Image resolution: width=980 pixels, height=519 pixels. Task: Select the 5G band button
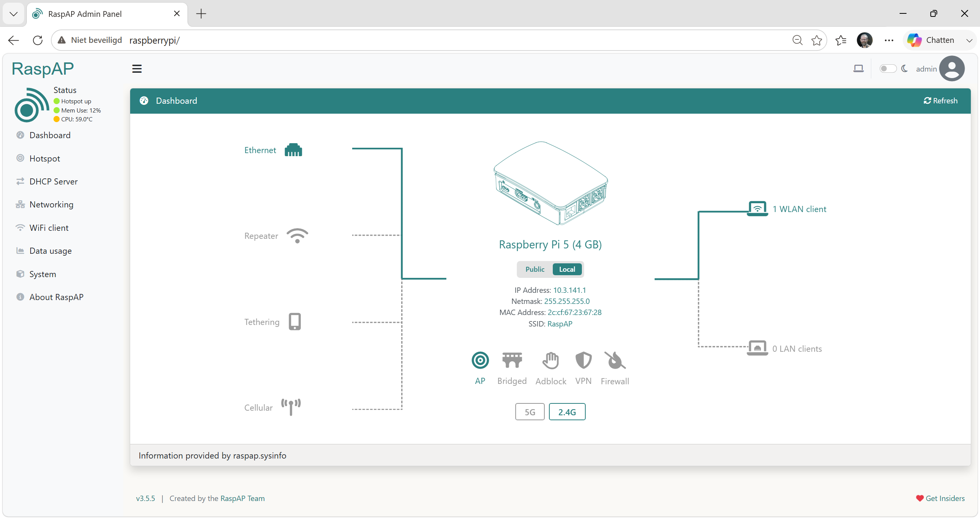click(530, 412)
